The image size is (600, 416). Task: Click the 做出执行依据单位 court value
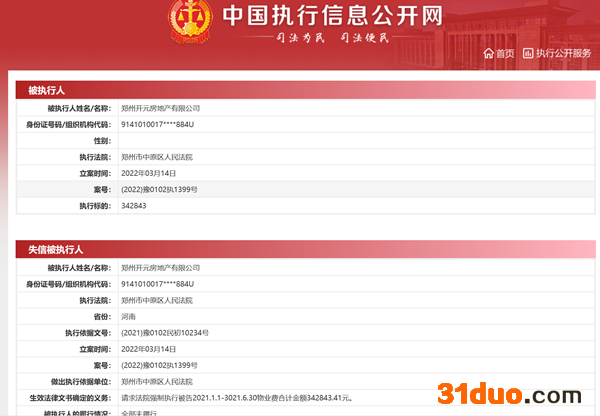pyautogui.click(x=157, y=381)
